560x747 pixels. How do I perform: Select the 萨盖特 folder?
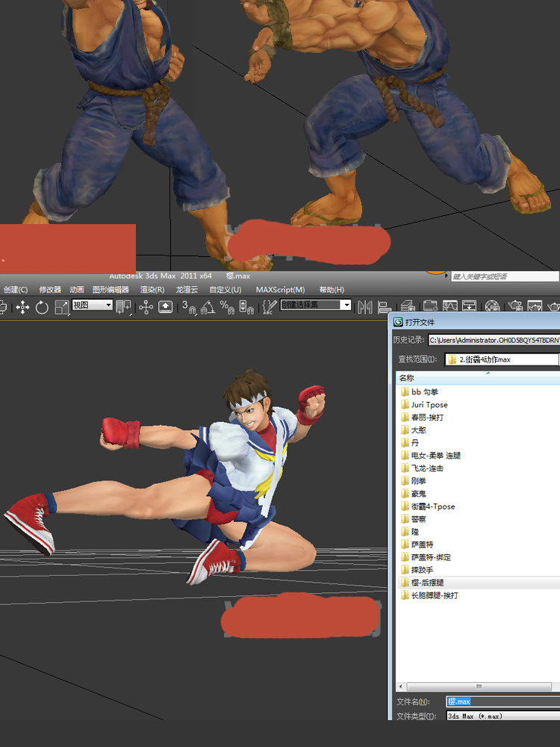click(x=417, y=545)
